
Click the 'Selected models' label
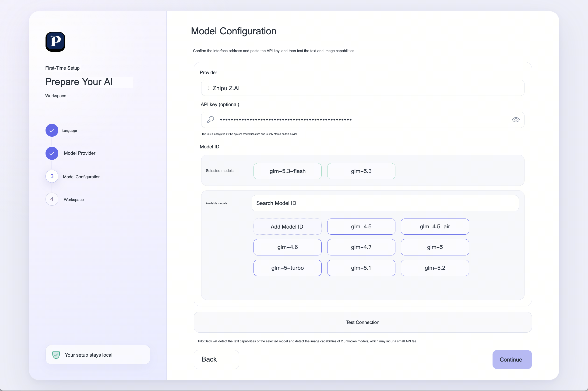[x=219, y=171]
